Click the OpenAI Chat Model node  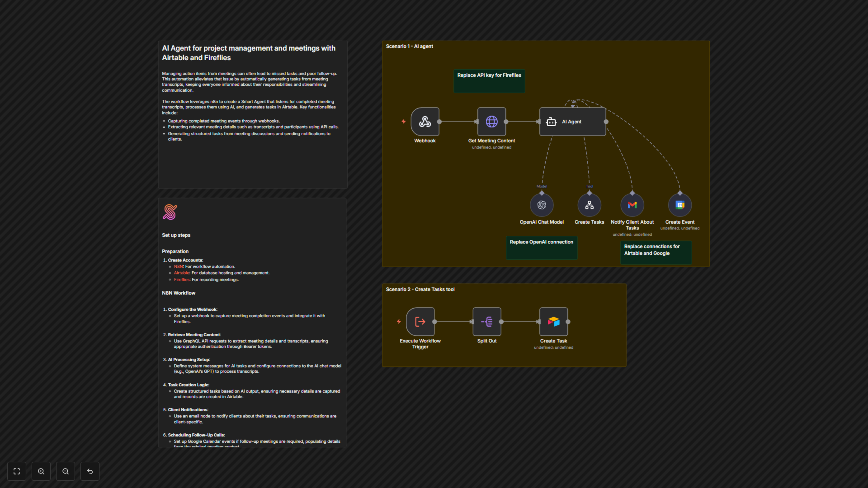[x=542, y=205]
